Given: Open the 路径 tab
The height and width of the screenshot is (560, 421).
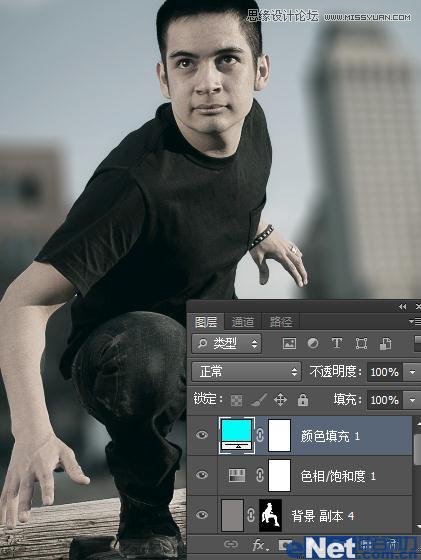Looking at the screenshot, I should [281, 322].
